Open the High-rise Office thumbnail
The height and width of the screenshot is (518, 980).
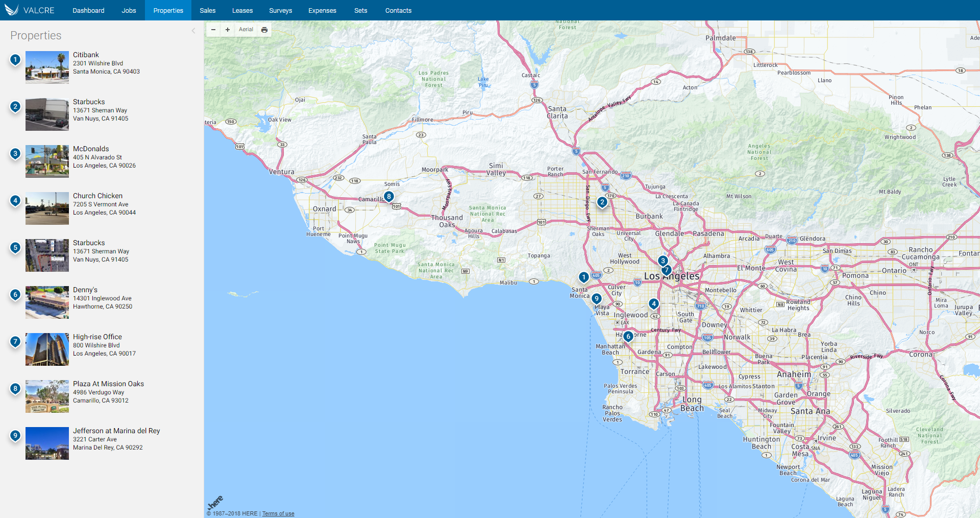click(47, 349)
